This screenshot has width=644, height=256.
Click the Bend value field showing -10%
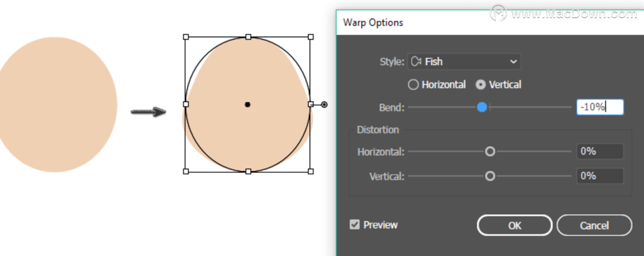tap(600, 107)
